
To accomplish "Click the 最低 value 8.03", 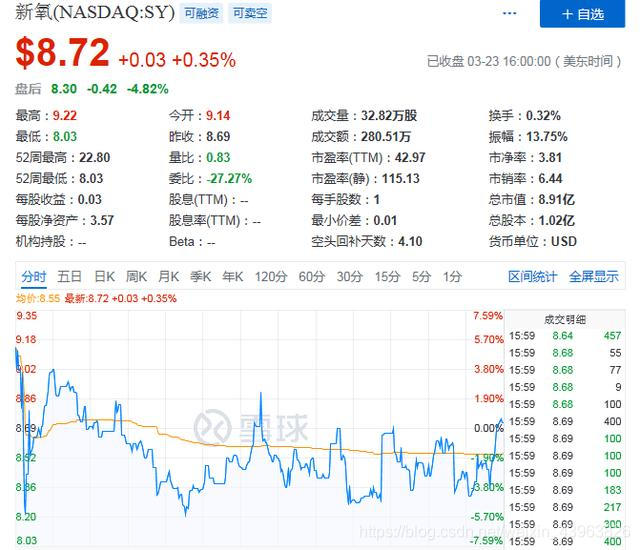I will coord(64,136).
